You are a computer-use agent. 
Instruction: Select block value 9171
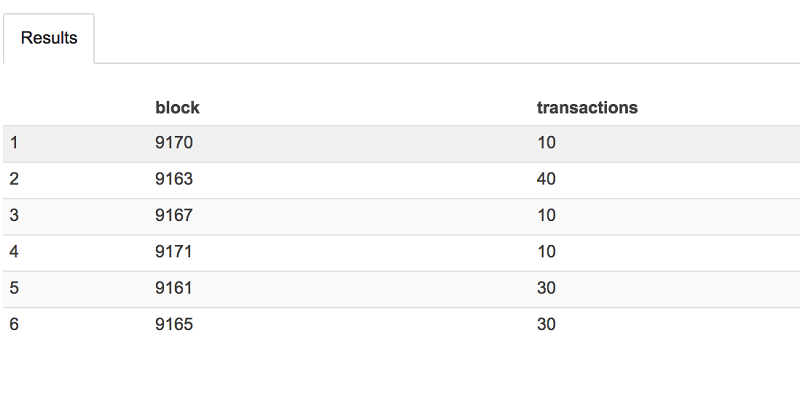click(x=173, y=252)
